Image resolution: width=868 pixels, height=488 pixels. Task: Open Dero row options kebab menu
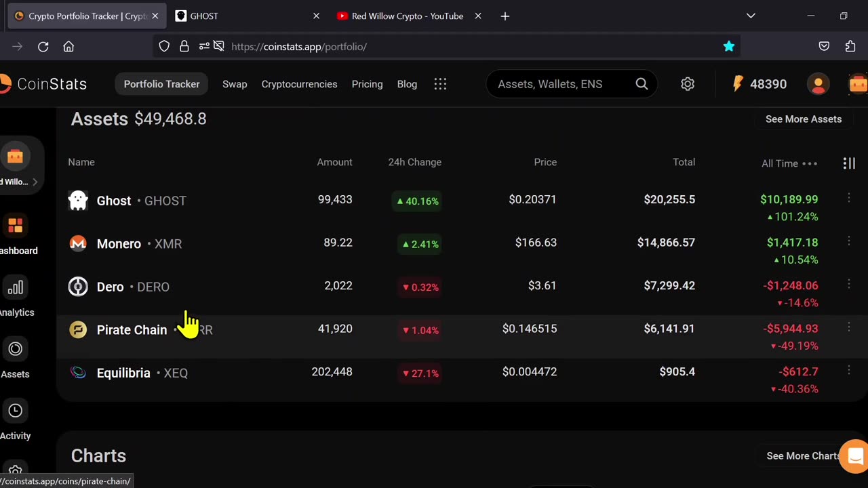click(x=848, y=284)
